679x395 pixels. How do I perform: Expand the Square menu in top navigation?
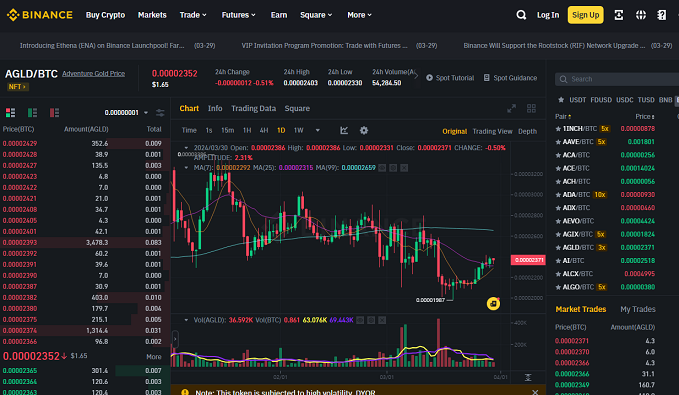316,15
